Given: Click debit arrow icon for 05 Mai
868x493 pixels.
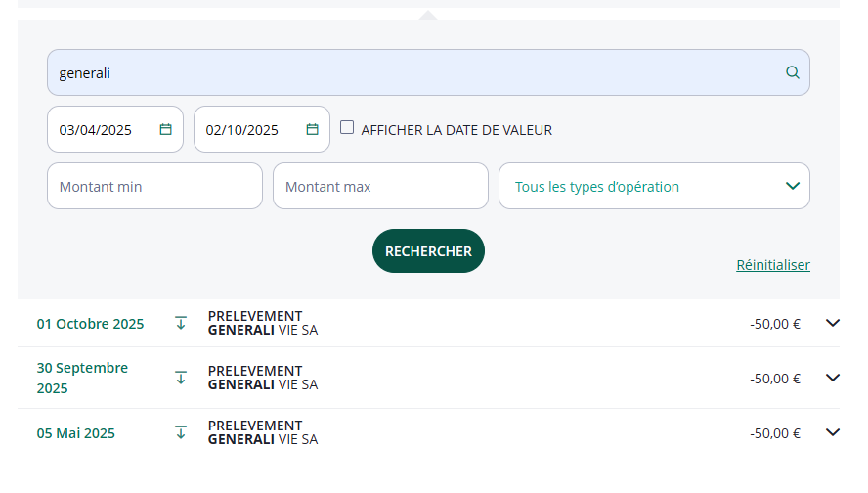Looking at the screenshot, I should [181, 432].
